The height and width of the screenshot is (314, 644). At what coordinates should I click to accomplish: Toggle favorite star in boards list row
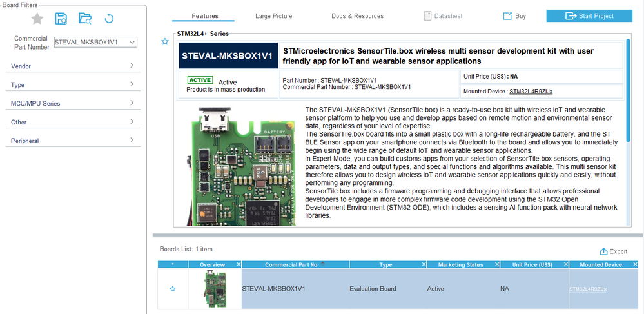[173, 289]
